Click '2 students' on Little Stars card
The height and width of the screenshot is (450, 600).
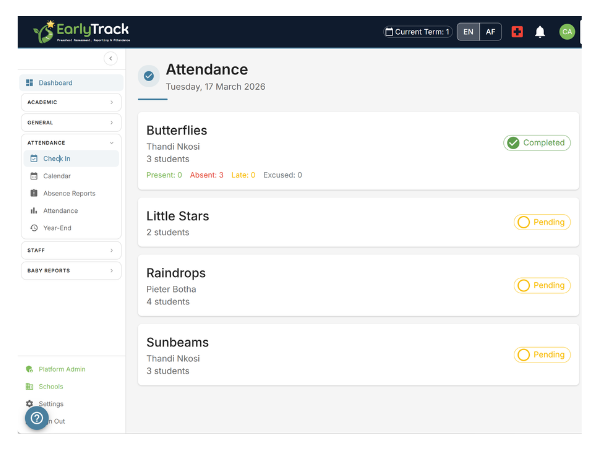point(168,232)
